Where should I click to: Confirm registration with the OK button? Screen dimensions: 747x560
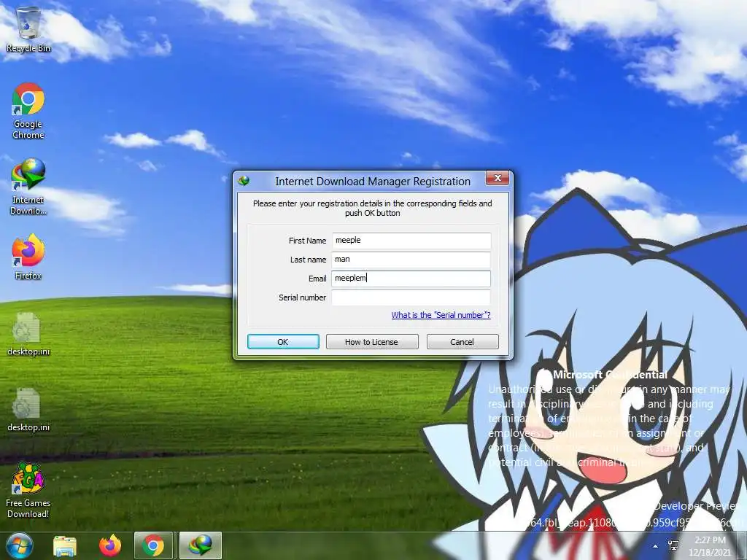(x=283, y=342)
